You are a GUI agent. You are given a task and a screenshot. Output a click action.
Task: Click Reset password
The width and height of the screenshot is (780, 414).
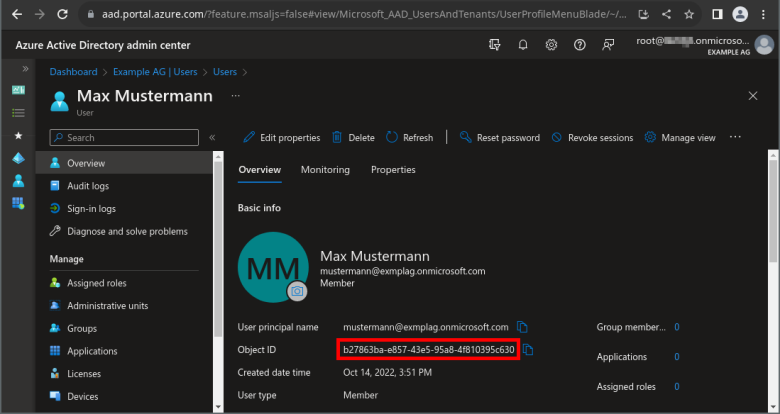pyautogui.click(x=499, y=138)
